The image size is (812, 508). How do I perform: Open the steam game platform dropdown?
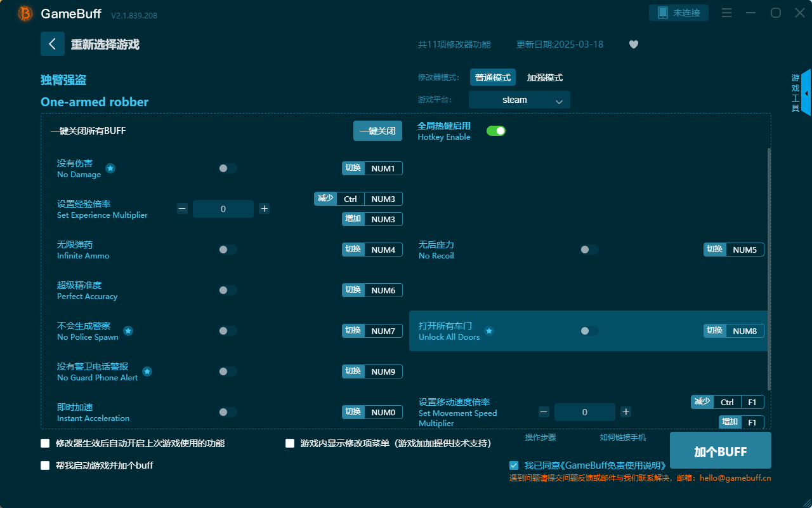pos(519,100)
